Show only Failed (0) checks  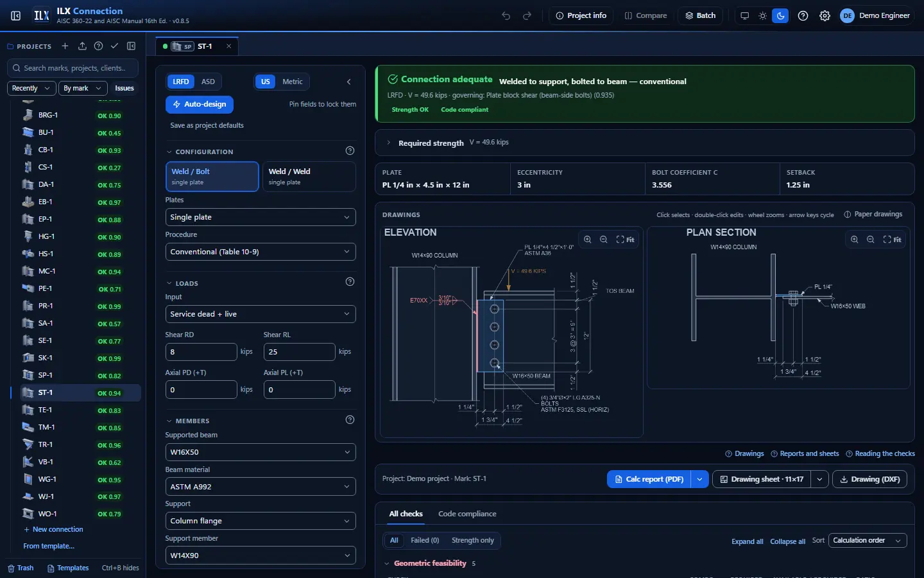pyautogui.click(x=425, y=541)
